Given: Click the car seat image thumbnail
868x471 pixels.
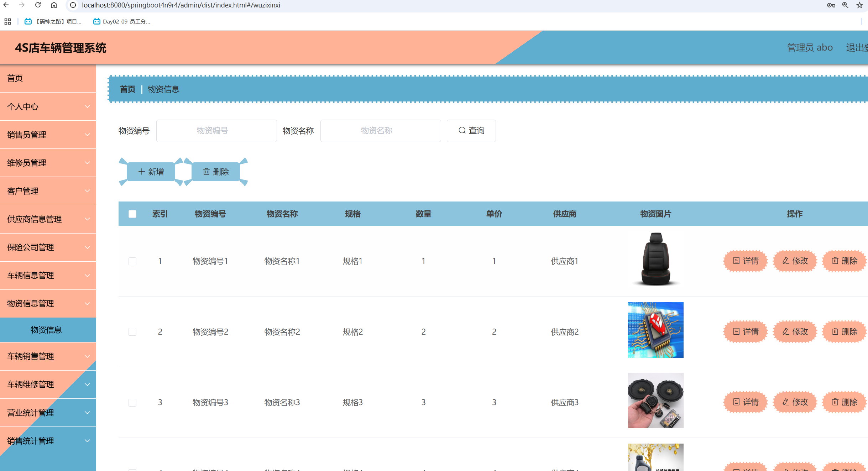Looking at the screenshot, I should 655,259.
